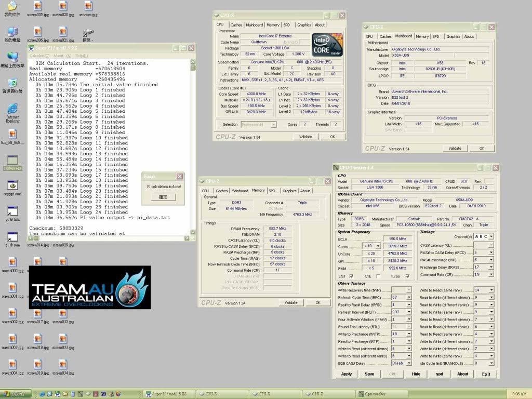This screenshot has width=532, height=399.
Task: Select the screen032.jpg desktop file icon
Action: pos(63,316)
